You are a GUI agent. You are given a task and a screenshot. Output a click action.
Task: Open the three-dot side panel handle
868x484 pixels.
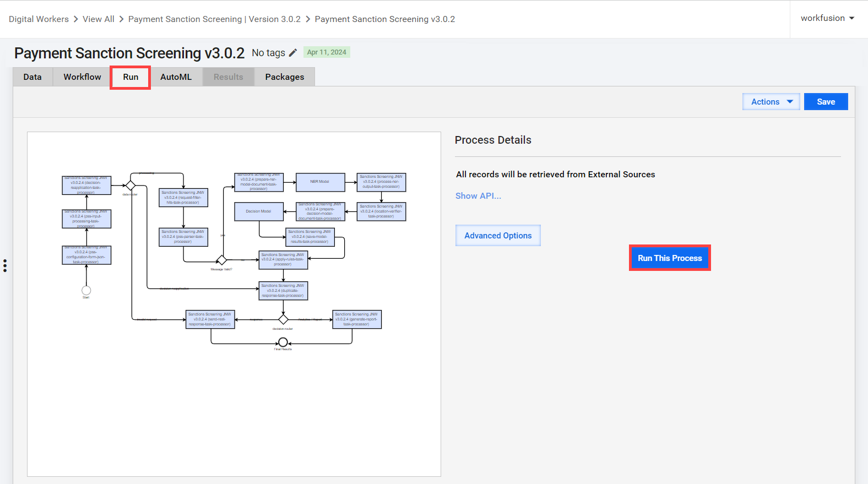pyautogui.click(x=5, y=266)
